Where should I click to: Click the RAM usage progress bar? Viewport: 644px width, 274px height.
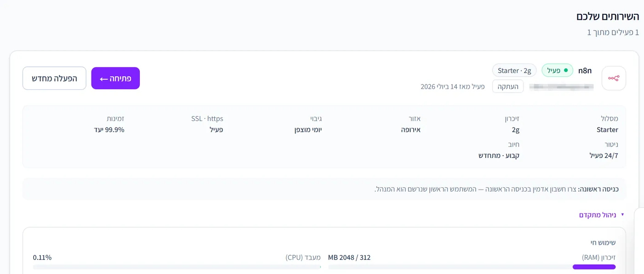[471, 267]
